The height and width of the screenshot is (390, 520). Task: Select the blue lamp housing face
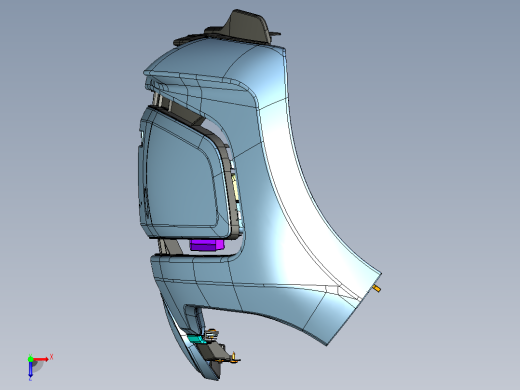(182, 177)
